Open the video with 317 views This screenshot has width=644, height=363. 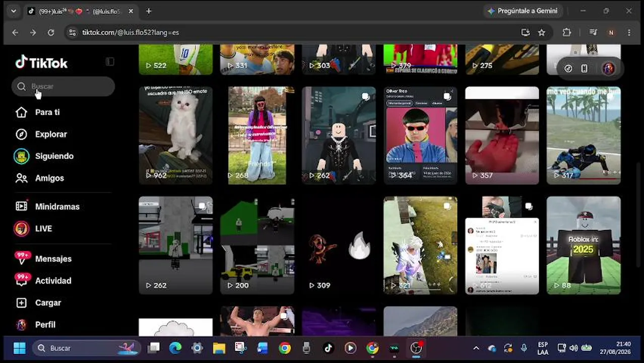[584, 135]
